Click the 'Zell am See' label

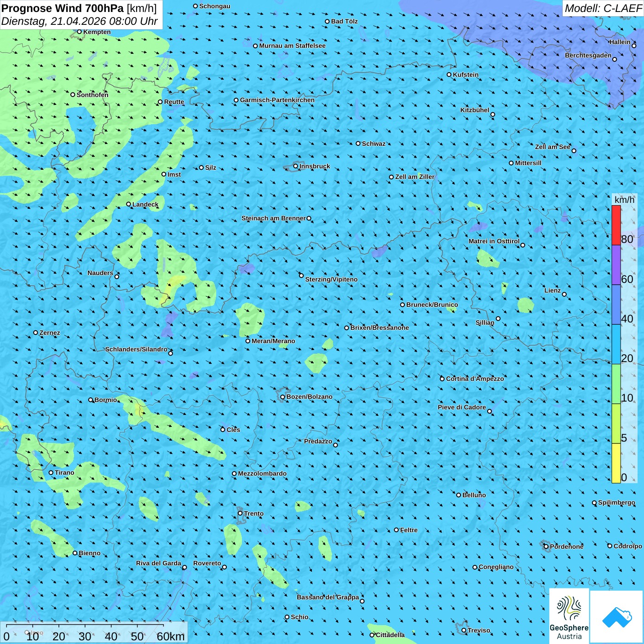coord(552,147)
